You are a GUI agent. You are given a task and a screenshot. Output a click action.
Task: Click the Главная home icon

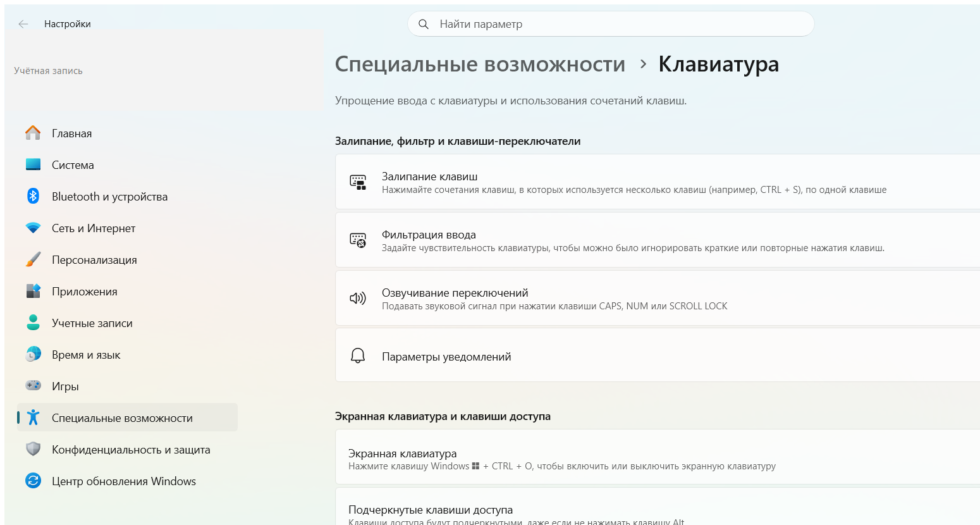click(33, 133)
